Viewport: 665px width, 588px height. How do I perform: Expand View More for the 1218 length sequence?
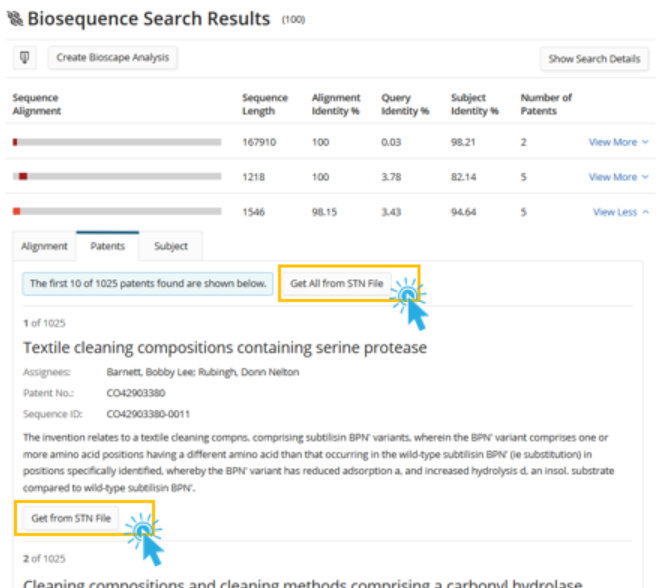pos(618,177)
